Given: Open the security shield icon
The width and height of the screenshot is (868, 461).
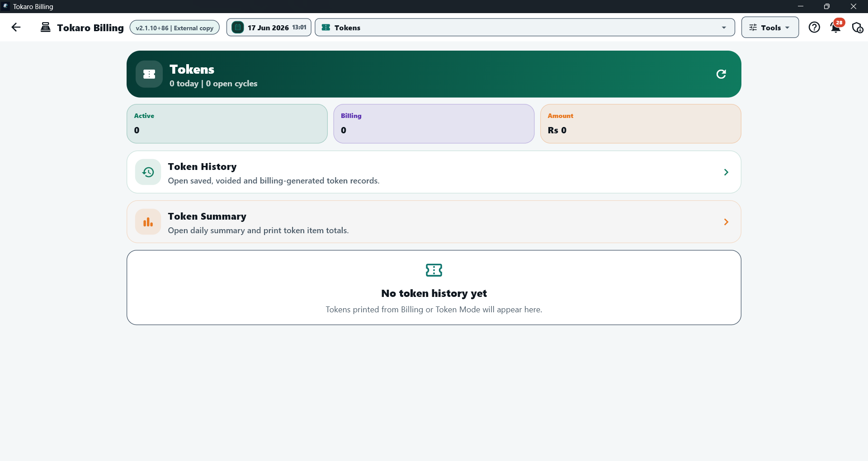Looking at the screenshot, I should click(x=857, y=28).
